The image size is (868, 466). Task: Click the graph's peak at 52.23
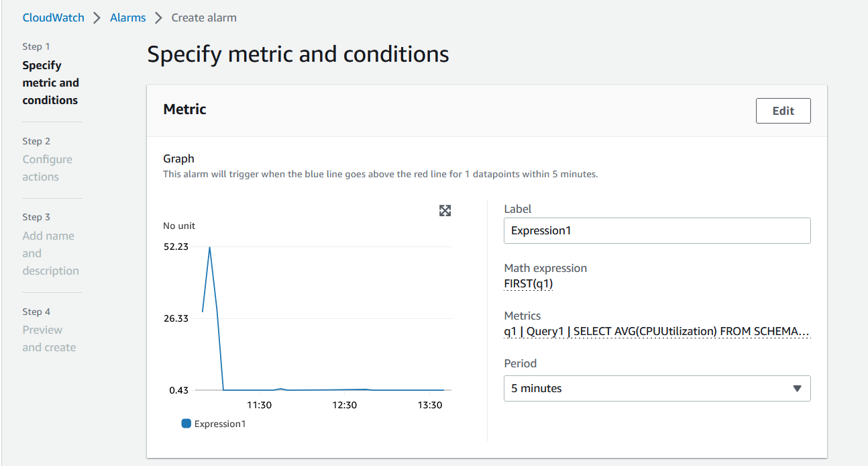[x=210, y=247]
